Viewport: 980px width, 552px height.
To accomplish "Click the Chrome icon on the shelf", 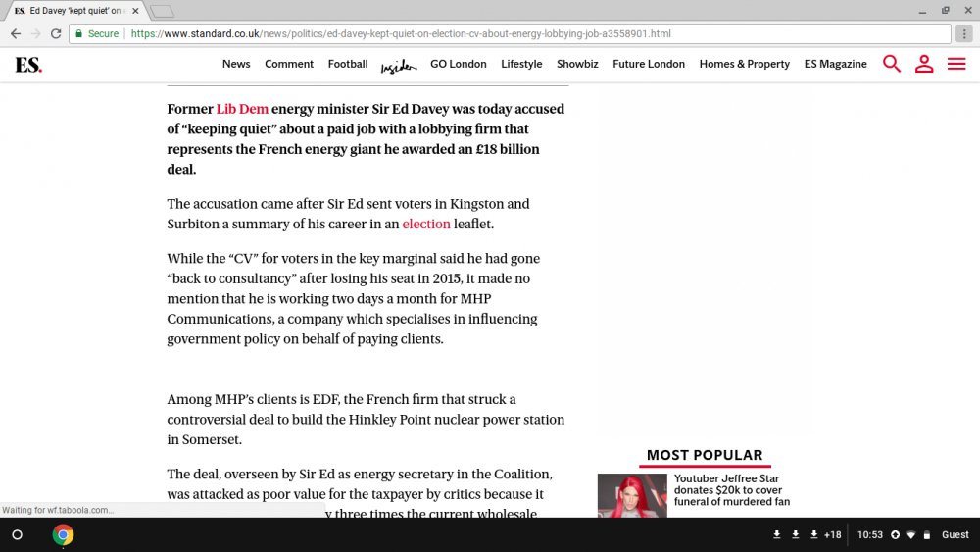I will coord(63,535).
